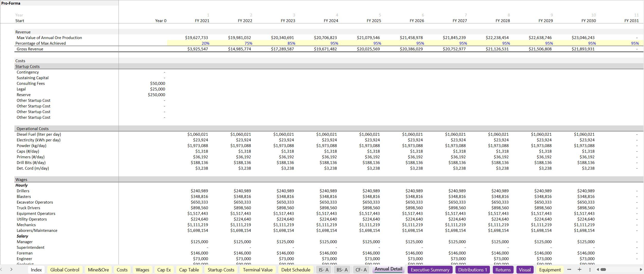This screenshot has width=644, height=274.
Task: Switch to the Index sheet
Action: coord(36,270)
